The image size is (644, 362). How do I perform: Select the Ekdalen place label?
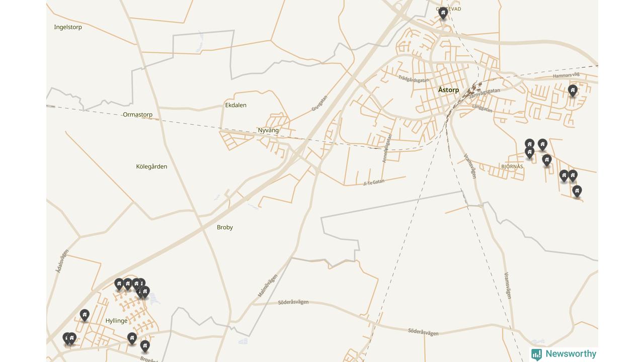235,105
